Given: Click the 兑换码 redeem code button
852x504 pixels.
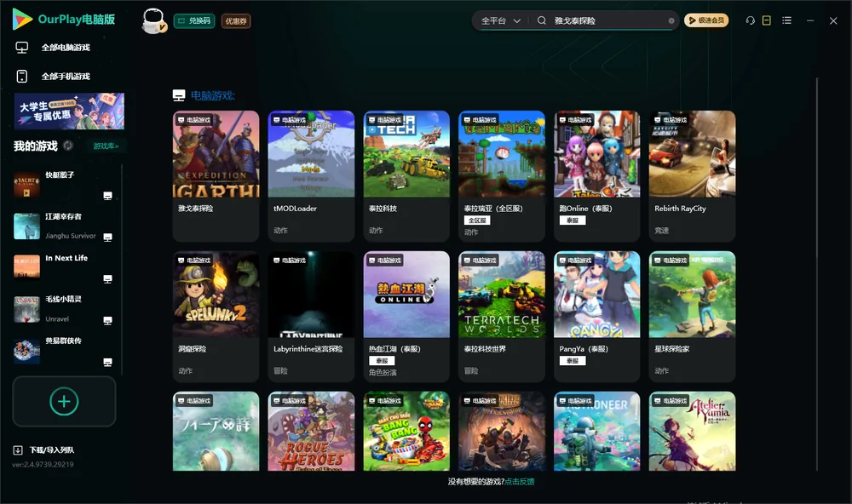Looking at the screenshot, I should coord(194,21).
